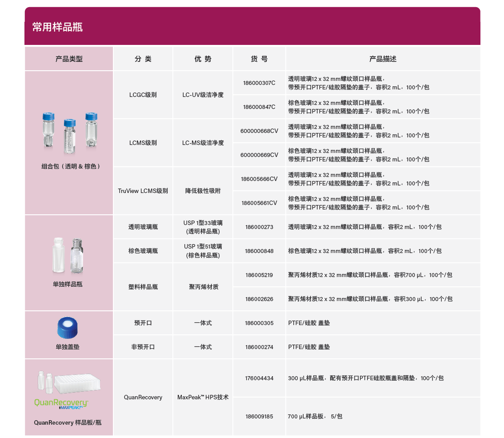This screenshot has height=438, width=504.
Task: Click the 组合包（透明 & 棕色）label
Action: [x=71, y=167]
